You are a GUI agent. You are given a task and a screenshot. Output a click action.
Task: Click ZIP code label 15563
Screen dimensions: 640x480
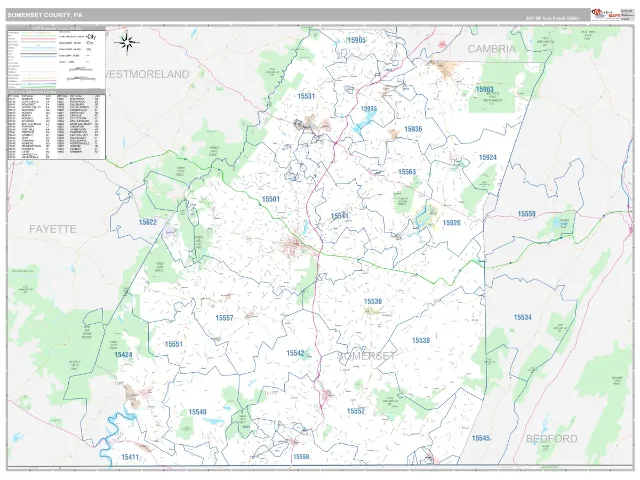[x=407, y=172]
